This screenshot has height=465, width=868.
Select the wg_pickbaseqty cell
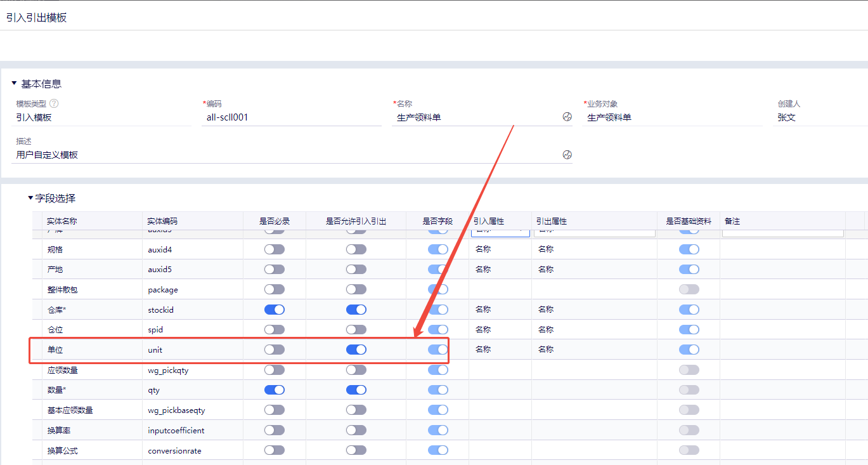[193, 410]
